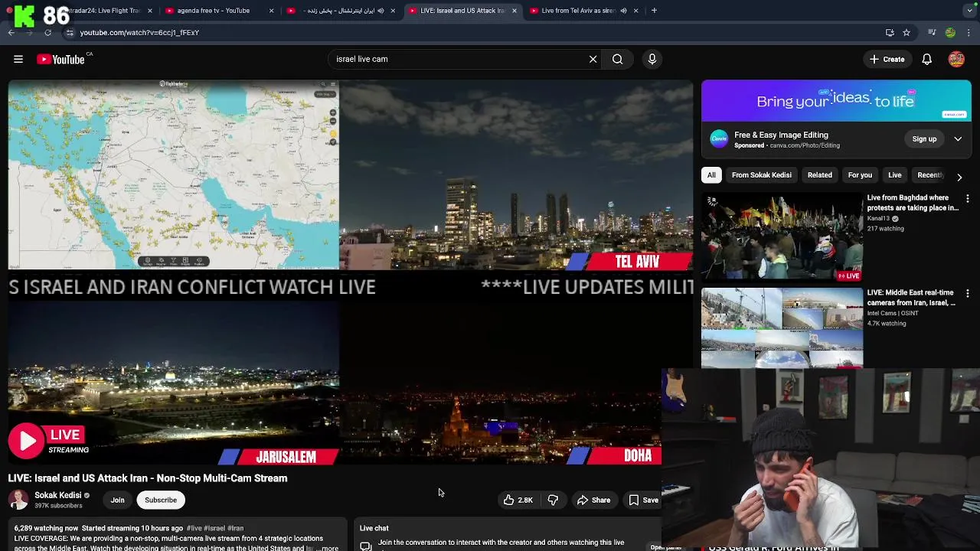Clear the search box with the X

click(593, 59)
